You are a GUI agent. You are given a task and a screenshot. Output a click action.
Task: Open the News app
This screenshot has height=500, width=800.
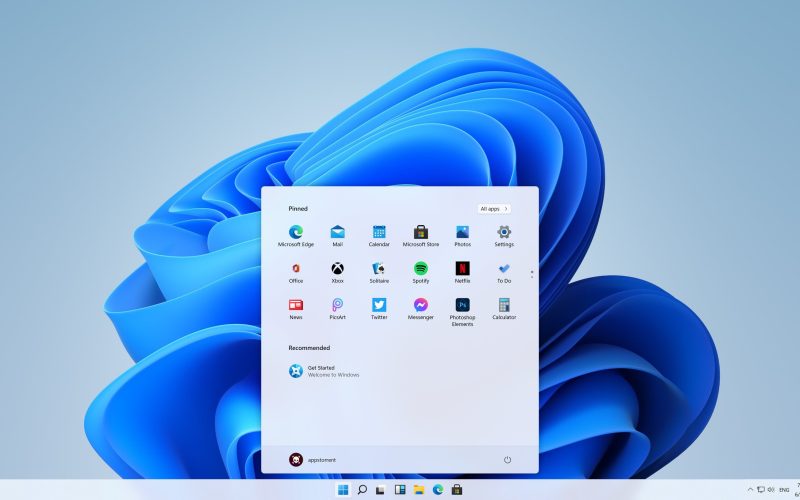point(295,309)
